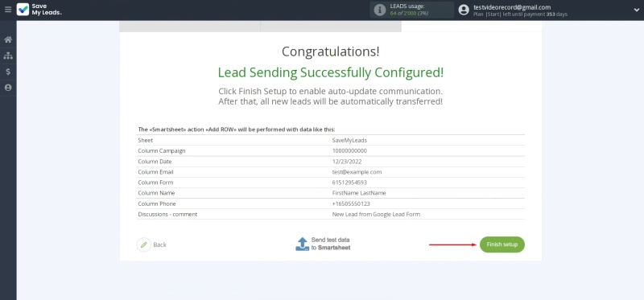Open Connections sitemap icon in sidebar
Viewport: 644px width, 300px height.
tap(8, 55)
